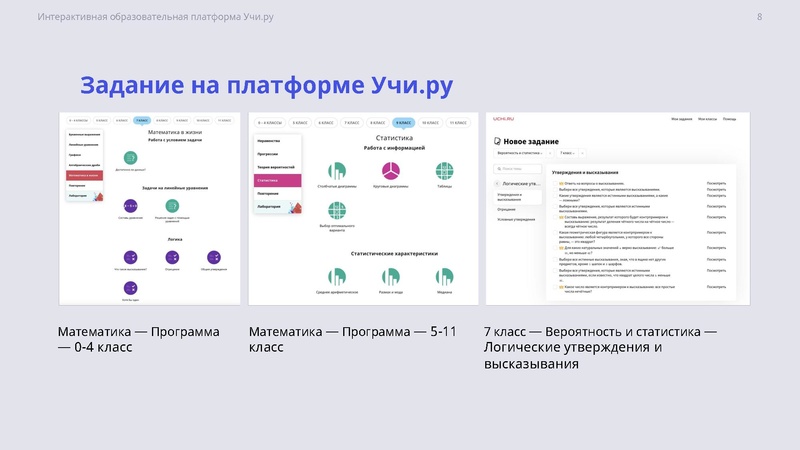Screen dimensions: 800x450
Task: Open 'Мои задания' in the top navigation
Action: 682,119
